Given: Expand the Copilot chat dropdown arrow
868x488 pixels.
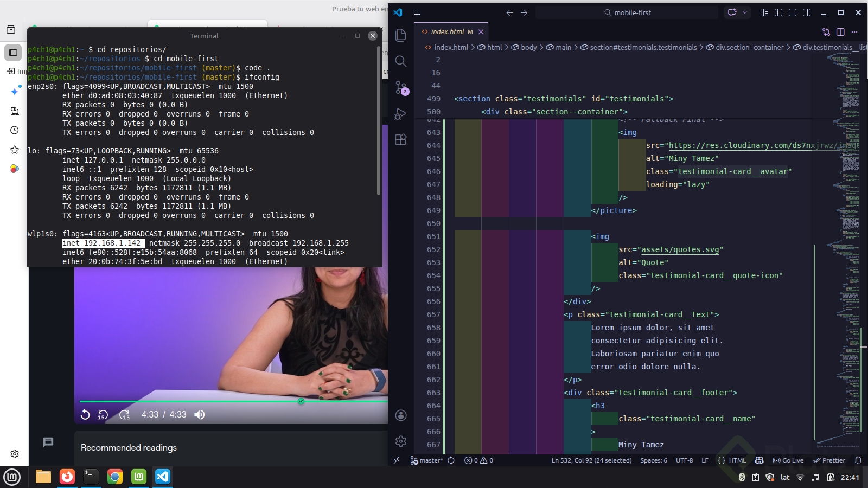Looking at the screenshot, I should point(745,12).
